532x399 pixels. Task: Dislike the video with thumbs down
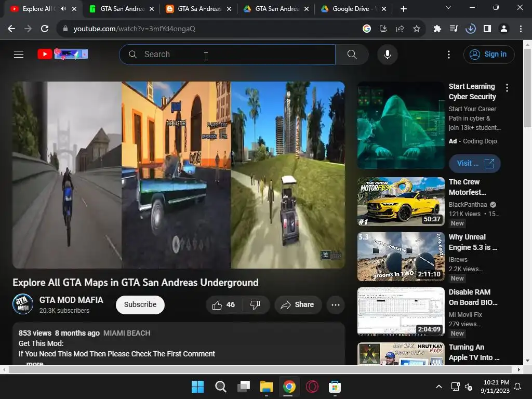(256, 304)
